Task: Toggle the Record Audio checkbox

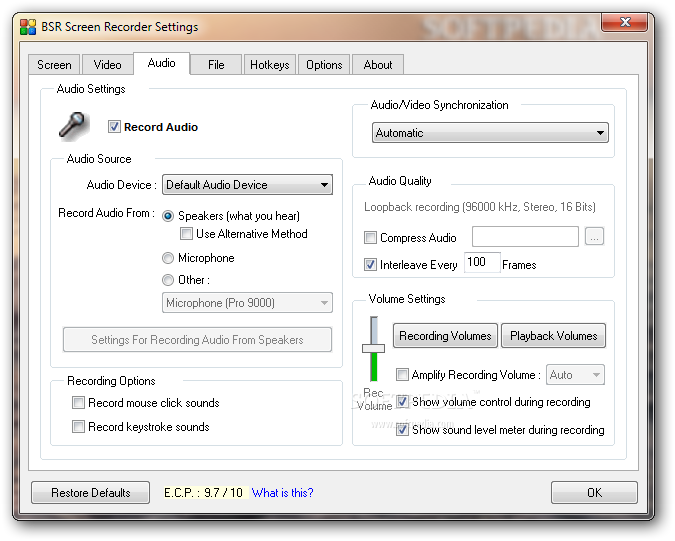Action: pos(114,127)
